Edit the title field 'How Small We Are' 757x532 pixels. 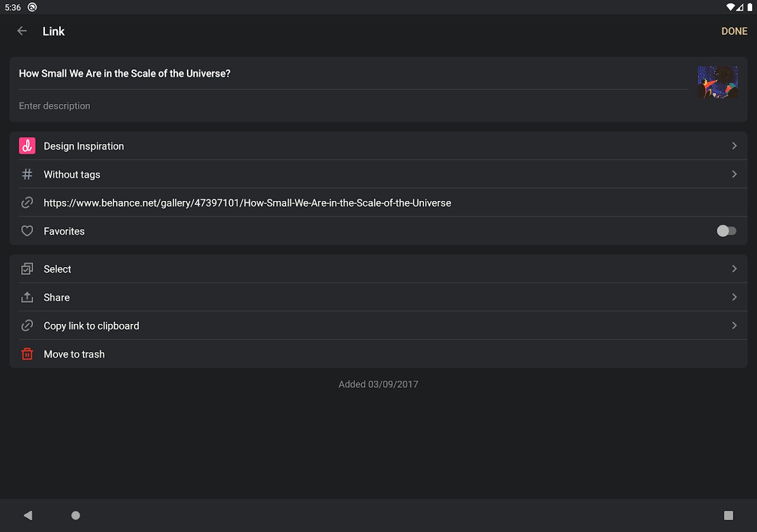353,74
